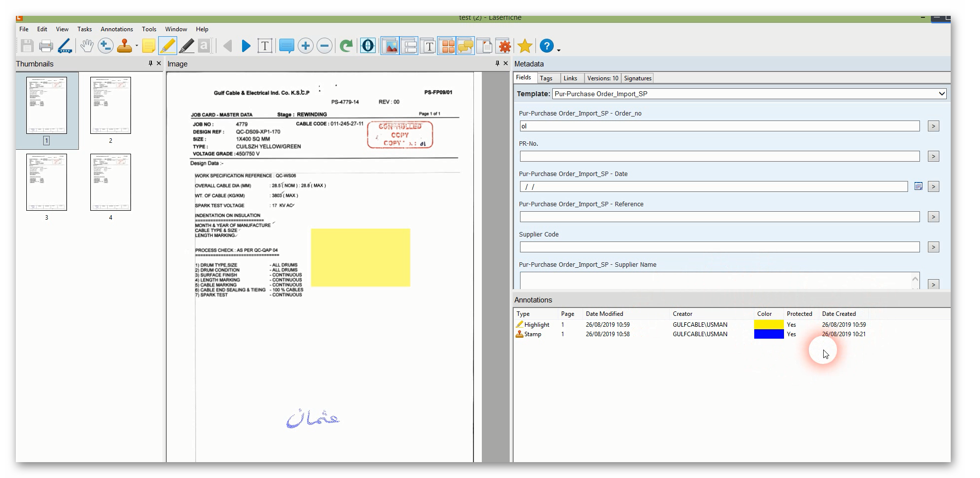Switch to the Versions: 10 tab

(602, 78)
